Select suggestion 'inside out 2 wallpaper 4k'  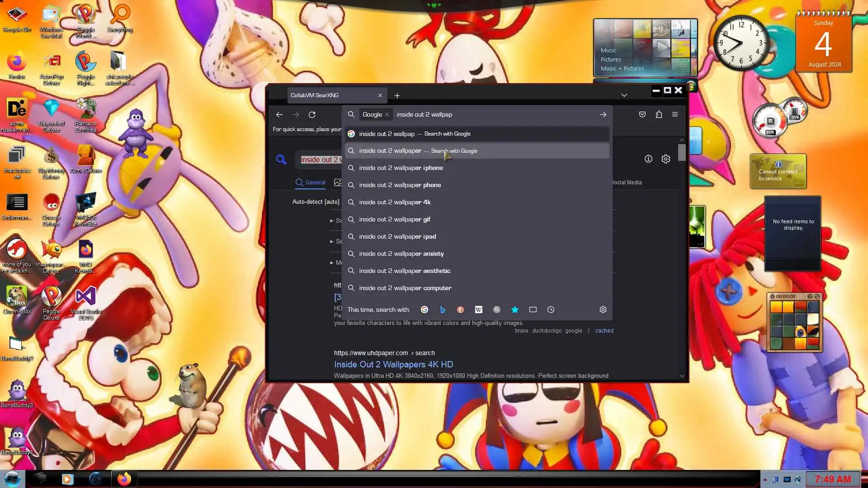coord(394,202)
